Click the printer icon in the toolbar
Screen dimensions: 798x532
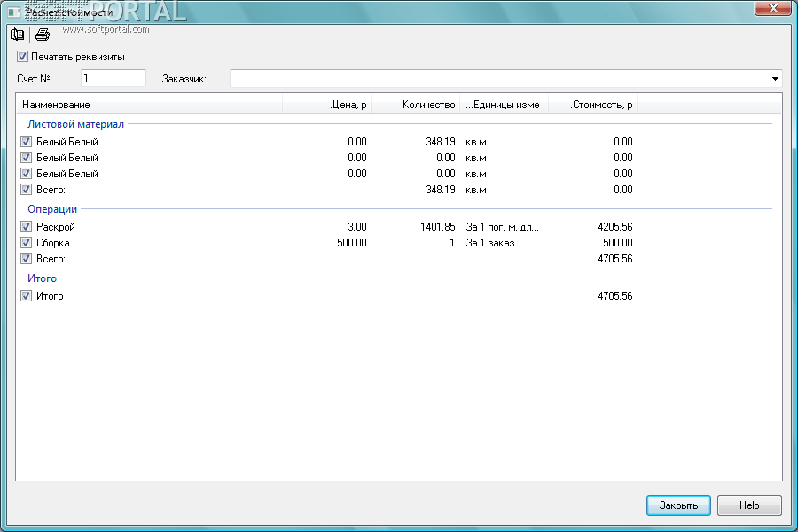(x=43, y=35)
